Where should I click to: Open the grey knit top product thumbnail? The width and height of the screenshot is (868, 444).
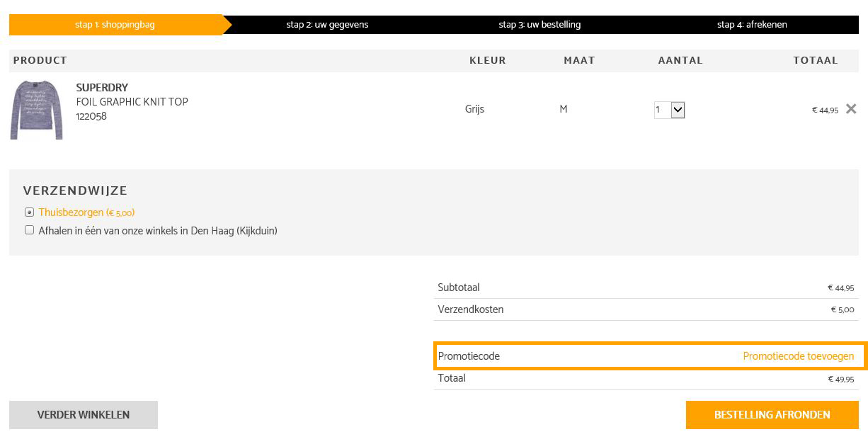[36, 110]
